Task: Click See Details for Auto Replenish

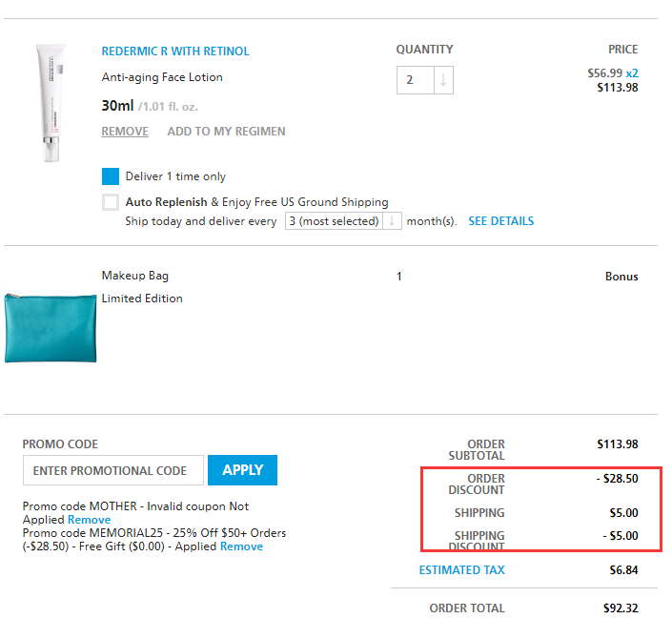Action: 500,221
